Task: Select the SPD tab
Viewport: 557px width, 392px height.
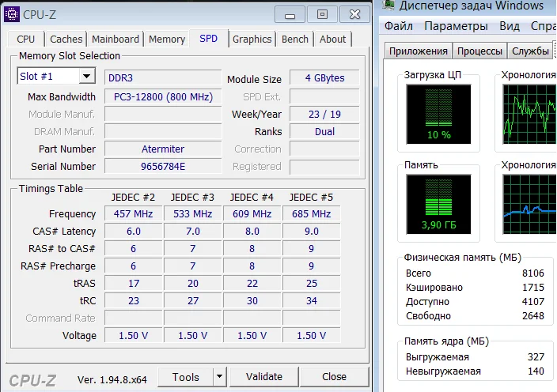Action: (x=209, y=38)
